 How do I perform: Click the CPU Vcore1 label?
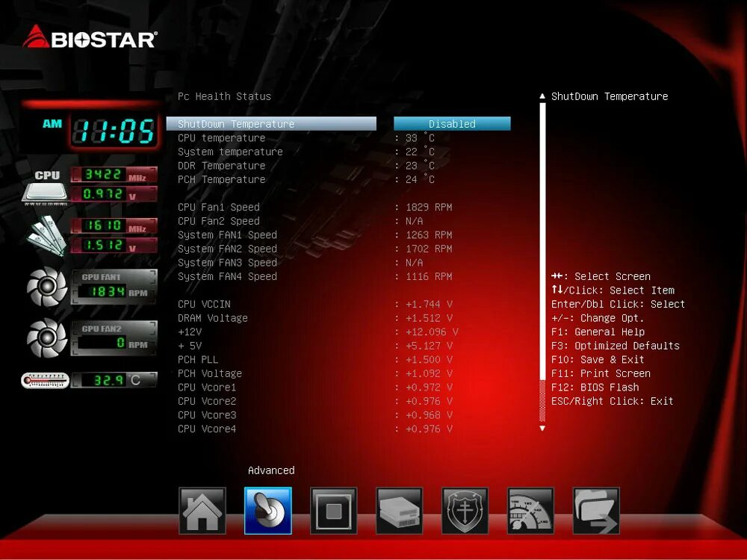(207, 387)
